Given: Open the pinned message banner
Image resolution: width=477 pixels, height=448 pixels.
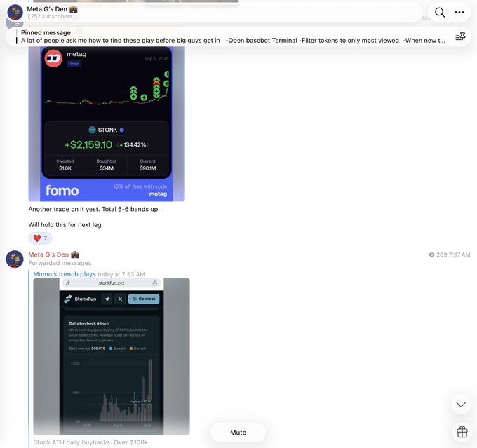Looking at the screenshot, I should pyautogui.click(x=233, y=36).
